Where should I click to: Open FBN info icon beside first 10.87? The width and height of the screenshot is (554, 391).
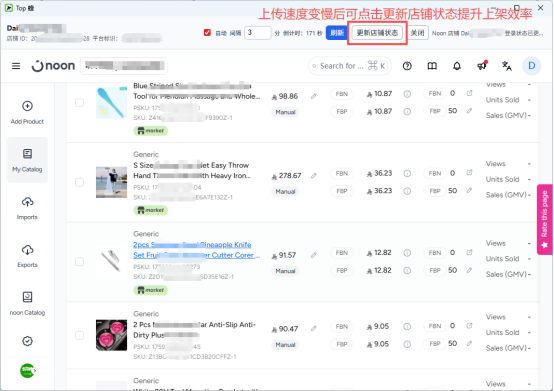(x=407, y=94)
